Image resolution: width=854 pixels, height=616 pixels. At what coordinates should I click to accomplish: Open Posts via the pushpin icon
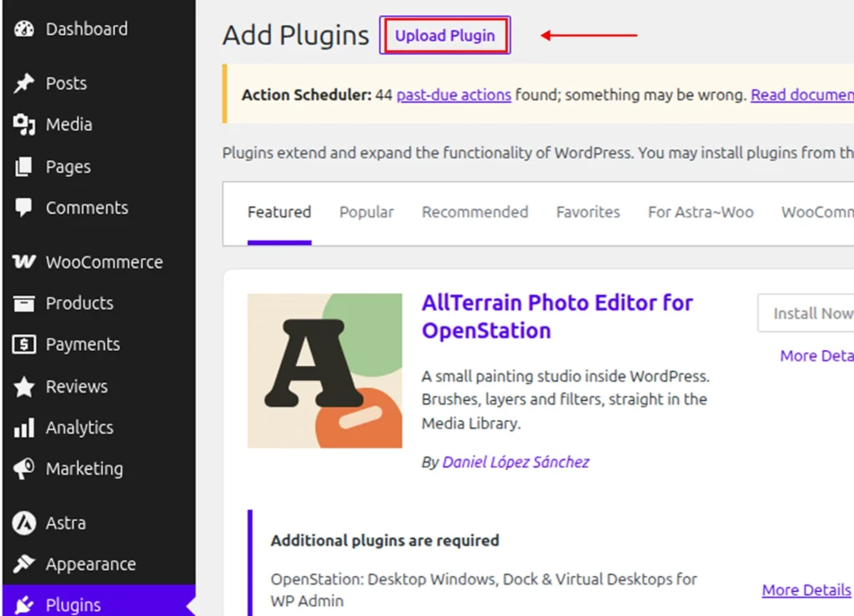[24, 83]
